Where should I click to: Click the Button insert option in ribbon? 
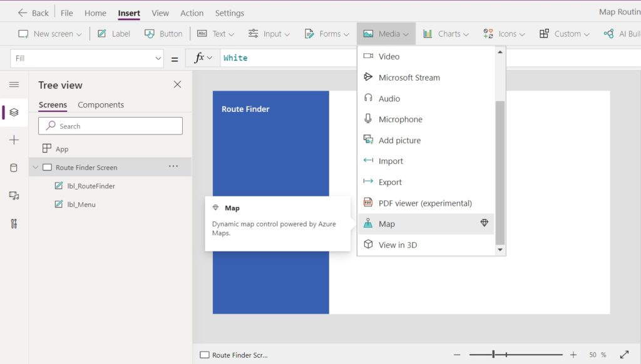click(x=163, y=34)
